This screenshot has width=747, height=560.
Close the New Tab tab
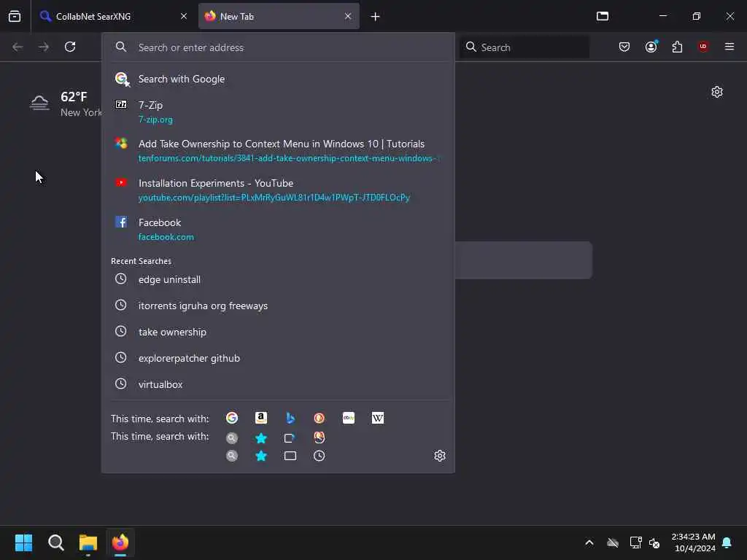coord(348,16)
